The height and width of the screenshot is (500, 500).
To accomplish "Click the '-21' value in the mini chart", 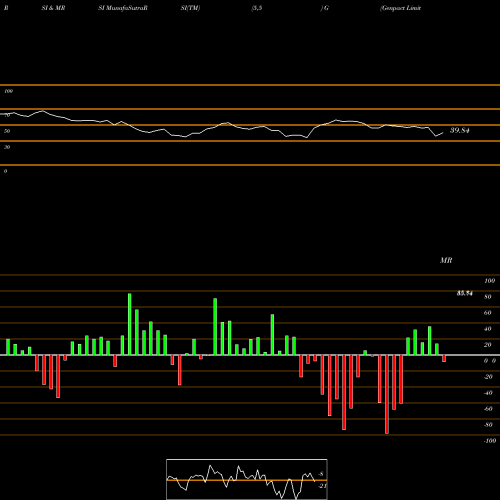I will point(322,486).
